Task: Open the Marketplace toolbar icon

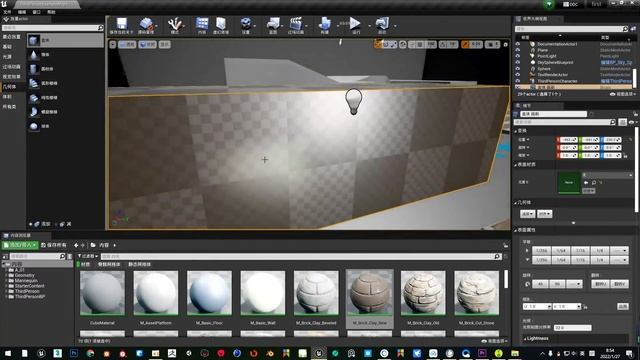Action: [x=221, y=24]
